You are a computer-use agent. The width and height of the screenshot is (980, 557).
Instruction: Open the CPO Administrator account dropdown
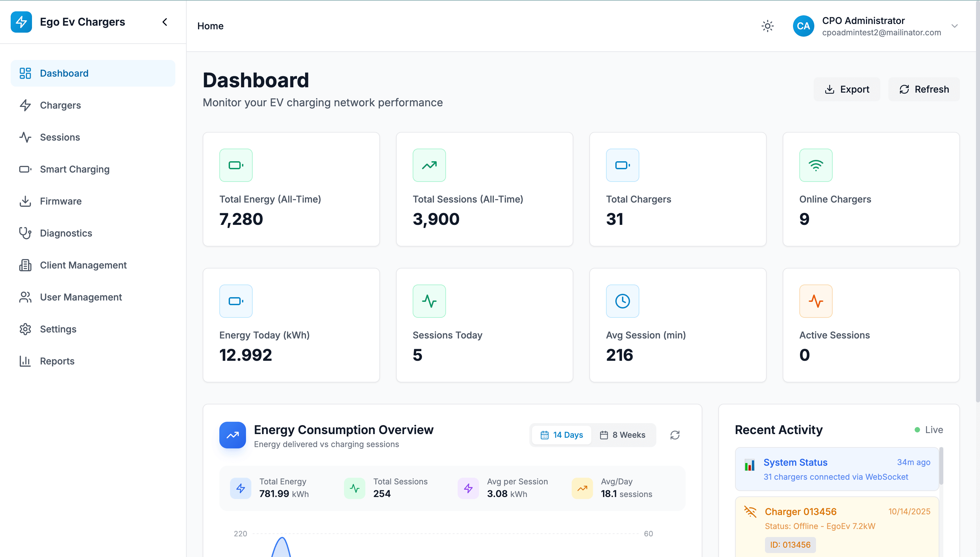point(954,26)
